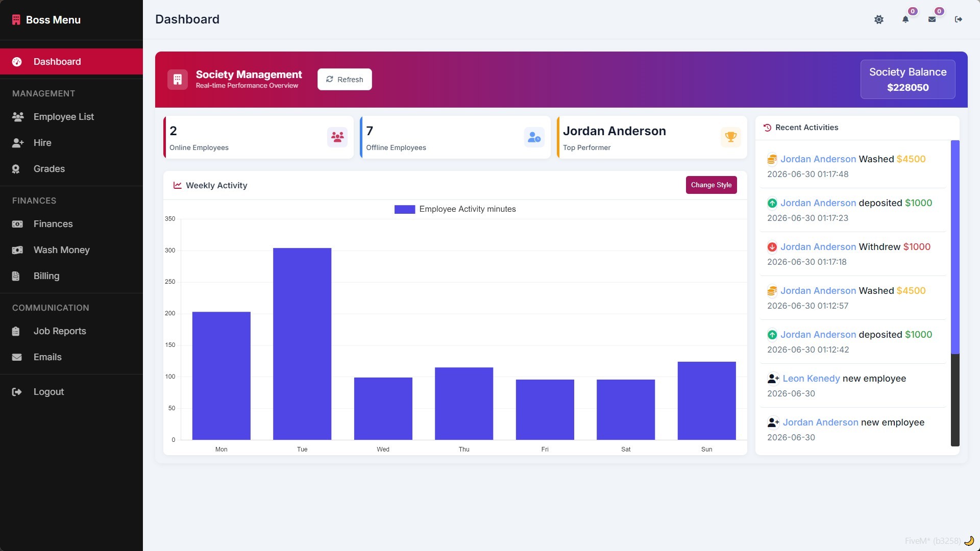This screenshot has height=551, width=980.
Task: Click the Boss Menu logo icon
Action: (x=16, y=20)
